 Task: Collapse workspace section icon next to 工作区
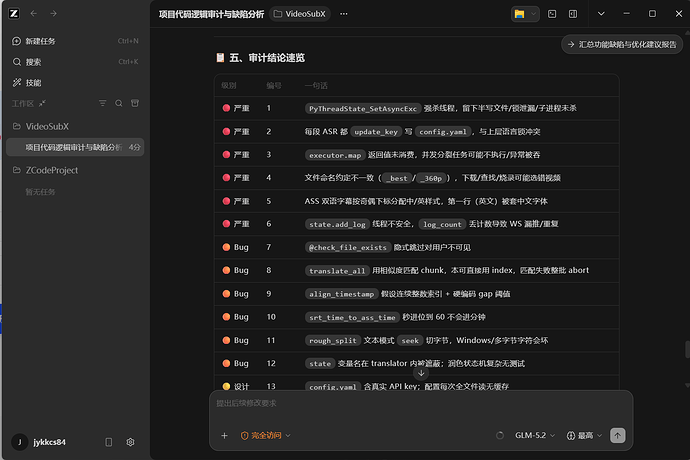[42, 103]
